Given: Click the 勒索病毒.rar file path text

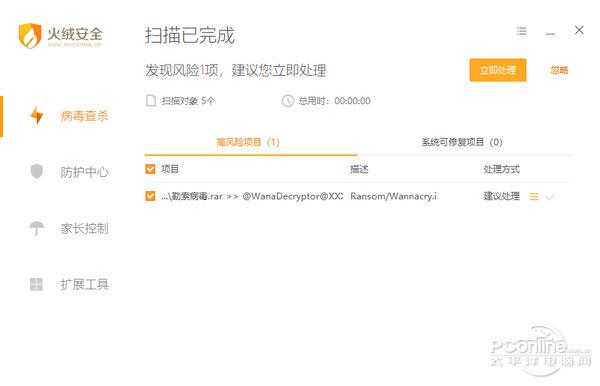Looking at the screenshot, I should point(252,196).
